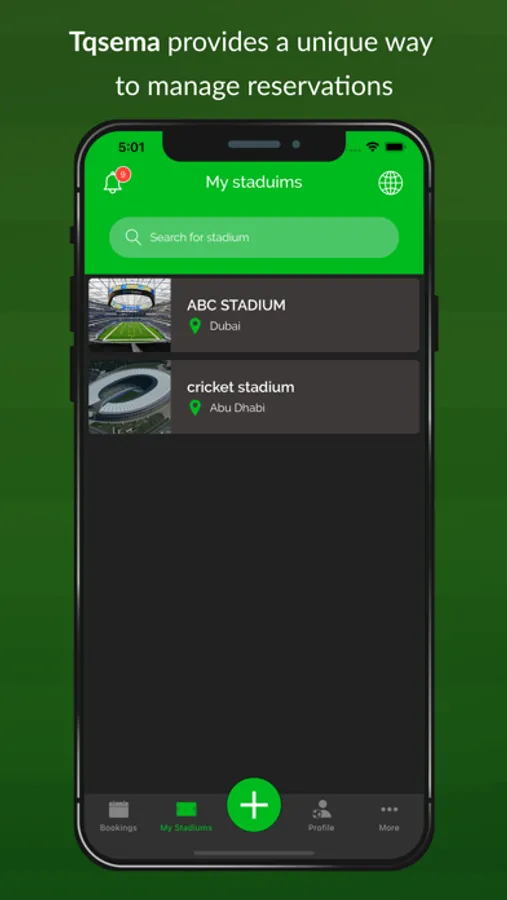Tap the Profile person icon
This screenshot has height=900, width=507.
[322, 809]
